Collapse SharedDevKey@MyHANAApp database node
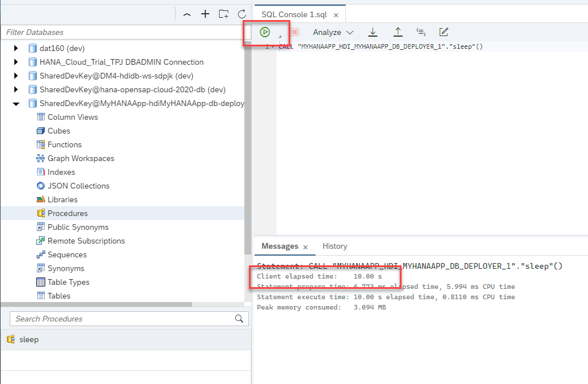The width and height of the screenshot is (588, 384). click(16, 104)
